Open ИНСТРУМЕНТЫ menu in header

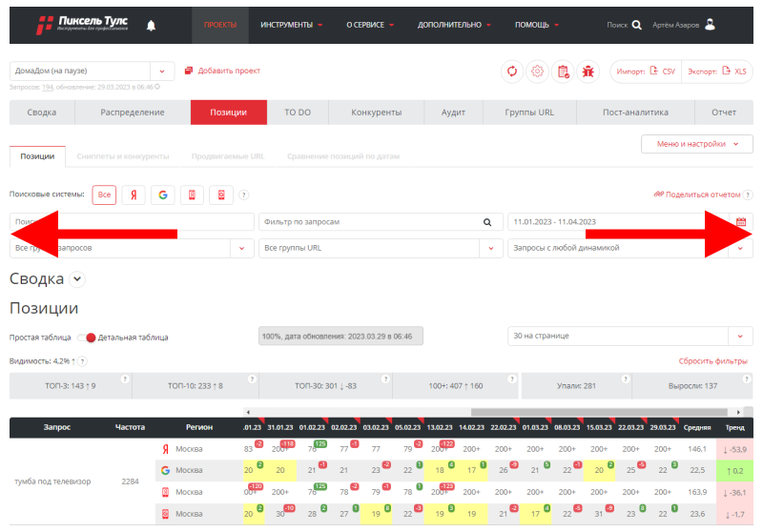(291, 25)
